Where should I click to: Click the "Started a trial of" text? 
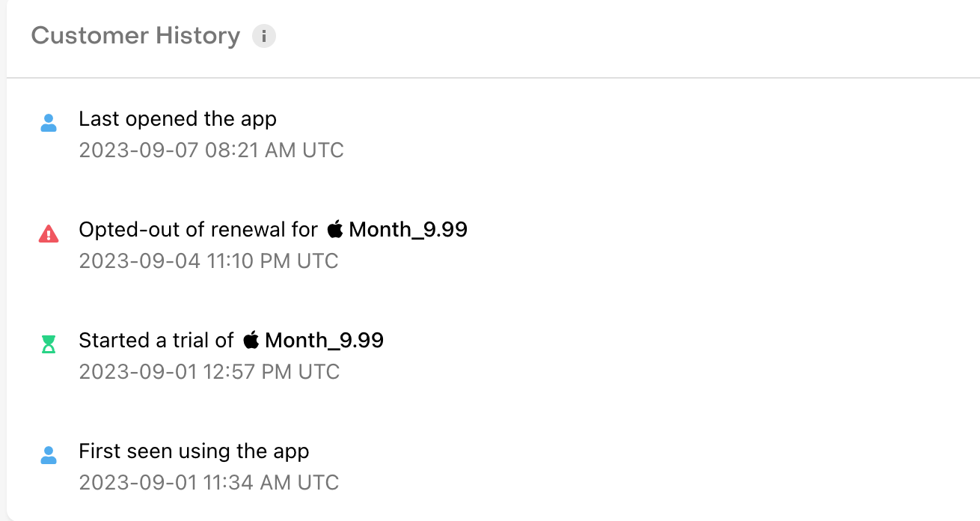point(156,341)
